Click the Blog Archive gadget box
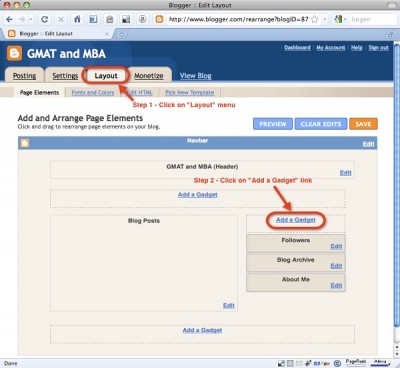 click(296, 263)
